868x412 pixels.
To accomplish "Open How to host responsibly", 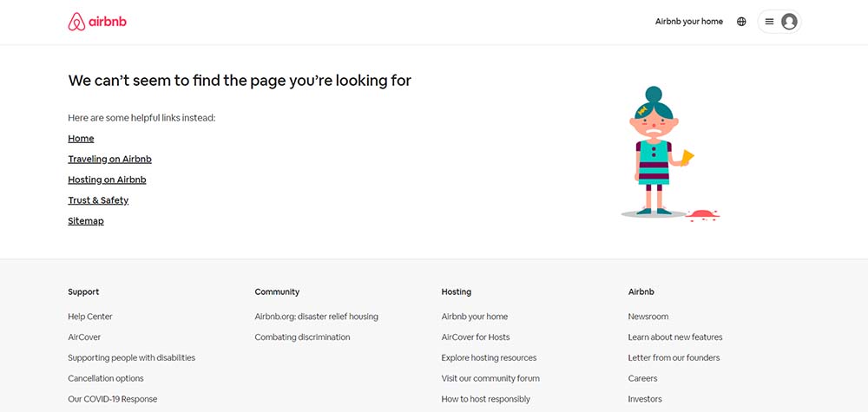I will tap(485, 399).
